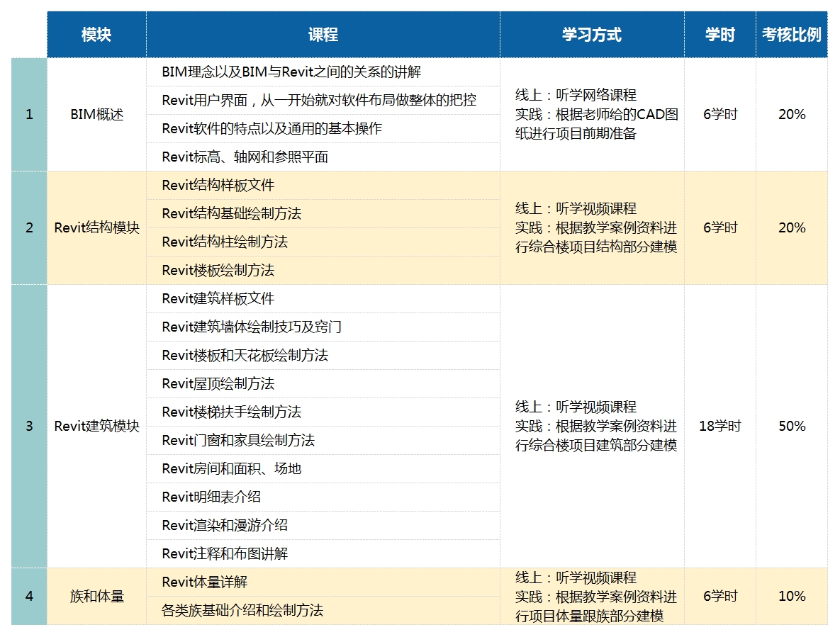Click the Revit屋顶绘制方法 course row
The width and height of the screenshot is (840, 637).
tap(218, 383)
